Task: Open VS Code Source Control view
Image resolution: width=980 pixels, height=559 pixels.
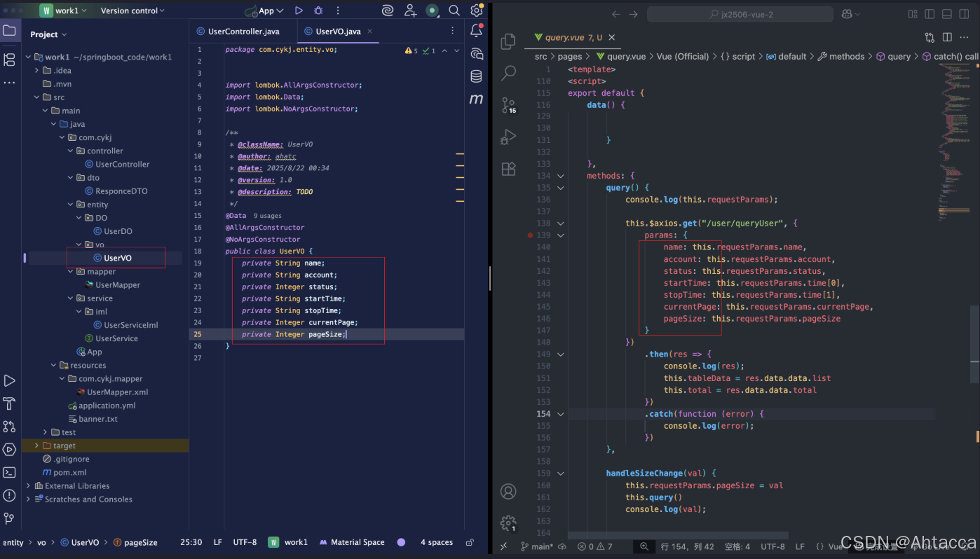Action: click(x=508, y=106)
